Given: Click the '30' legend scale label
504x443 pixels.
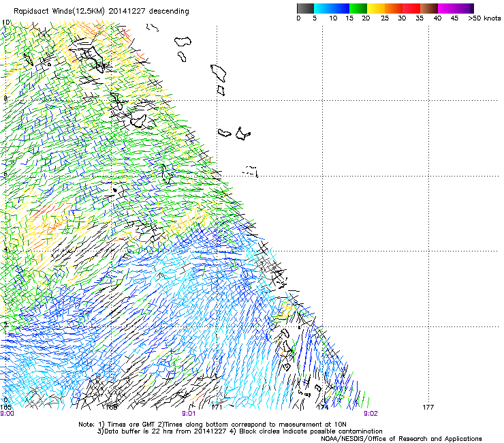Looking at the screenshot, I should click(402, 18).
